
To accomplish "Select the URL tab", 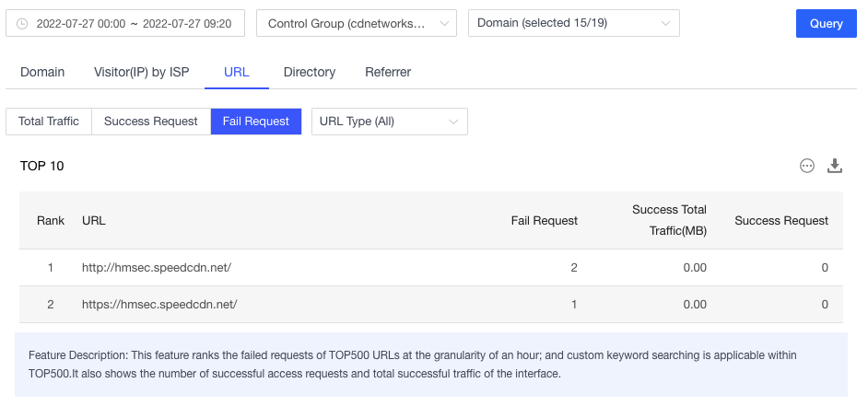I will click(x=237, y=72).
